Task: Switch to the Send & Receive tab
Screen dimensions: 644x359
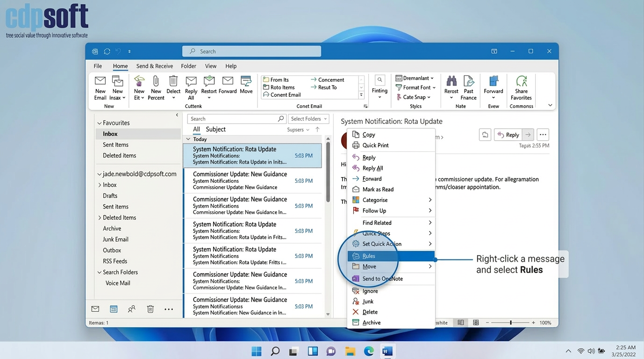Action: point(154,66)
